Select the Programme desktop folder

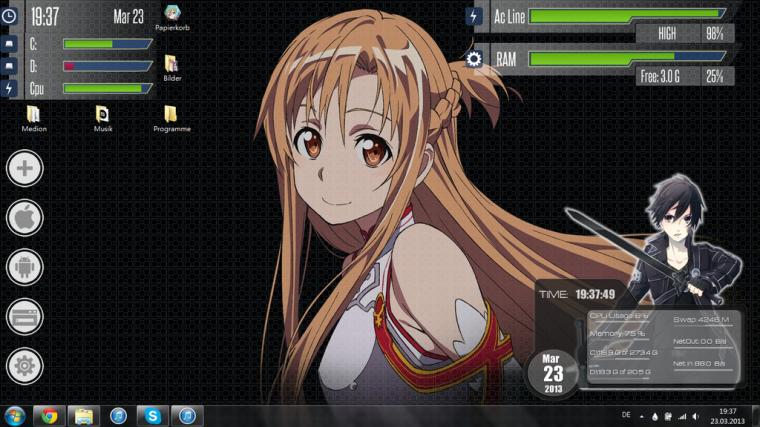[172, 119]
